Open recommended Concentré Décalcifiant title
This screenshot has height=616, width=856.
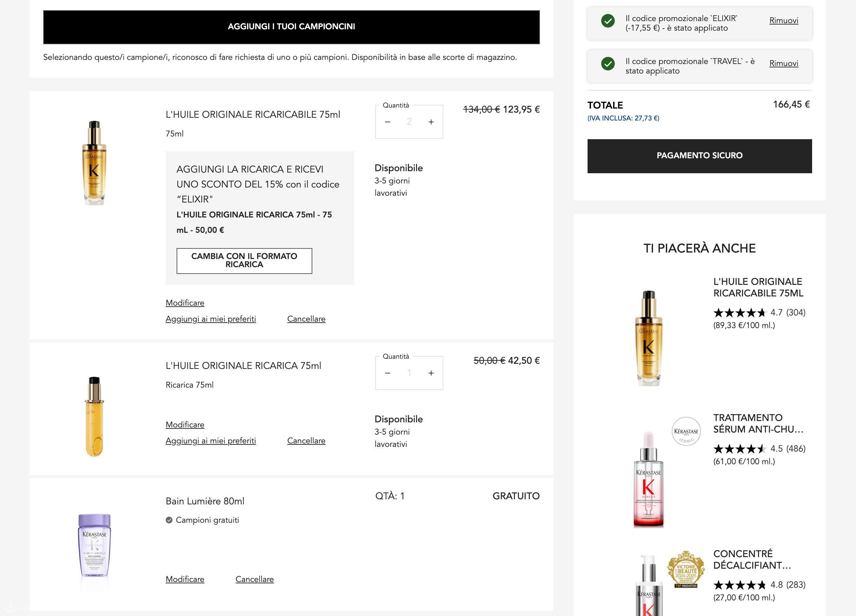coord(752,560)
